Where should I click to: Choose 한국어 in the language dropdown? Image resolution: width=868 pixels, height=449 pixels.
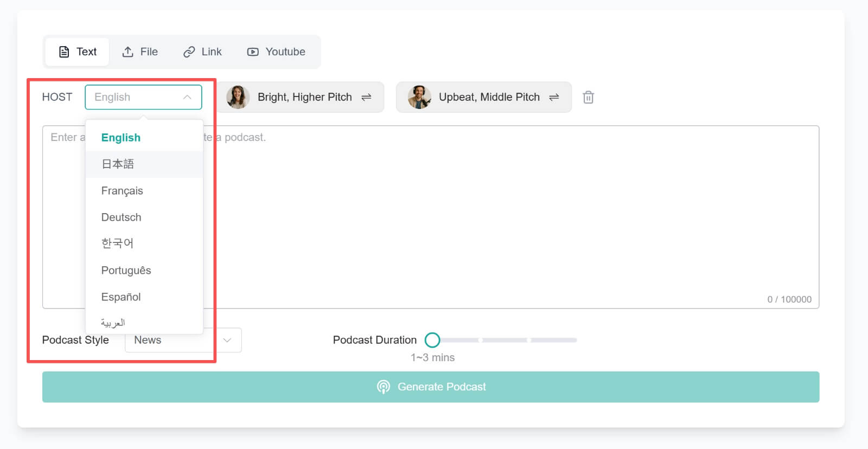click(x=117, y=243)
